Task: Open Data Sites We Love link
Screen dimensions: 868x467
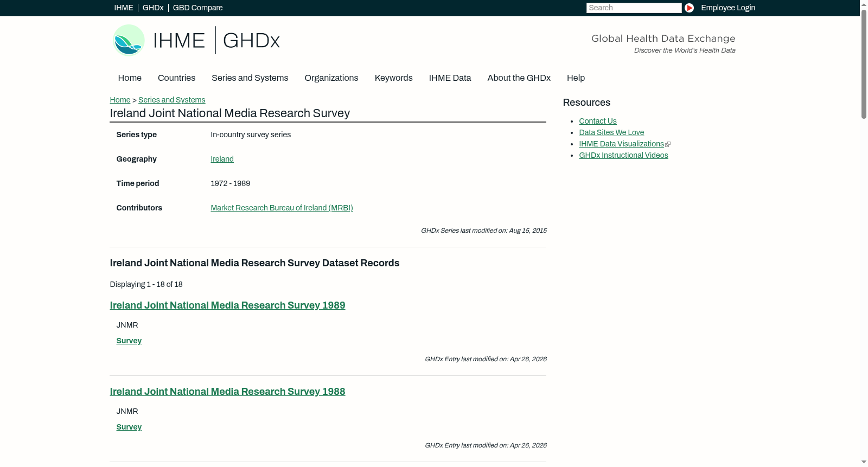Action: pos(611,132)
